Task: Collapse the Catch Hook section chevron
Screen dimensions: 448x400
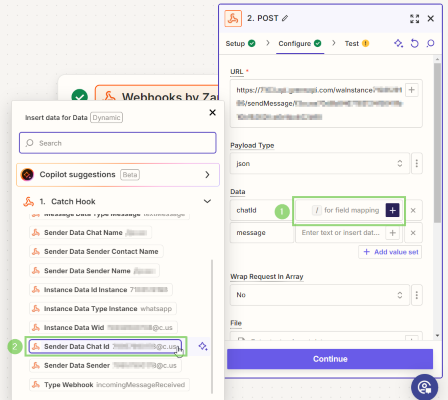Action: [207, 201]
